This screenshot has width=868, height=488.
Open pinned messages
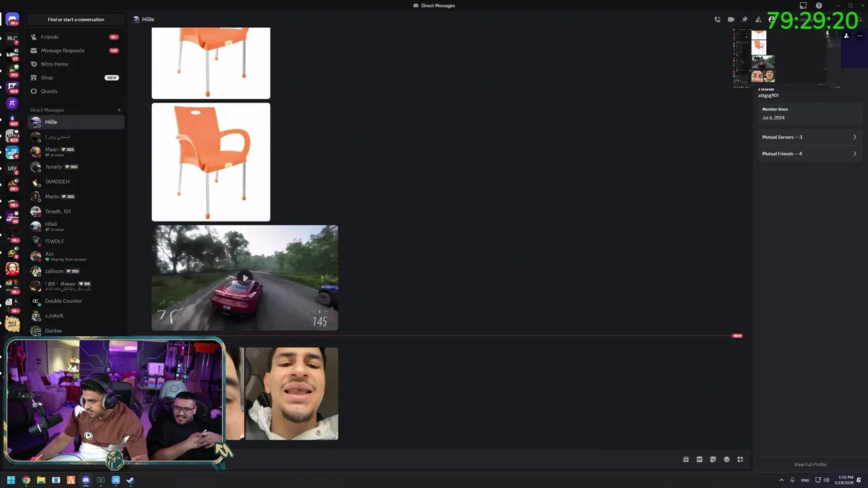(x=745, y=20)
